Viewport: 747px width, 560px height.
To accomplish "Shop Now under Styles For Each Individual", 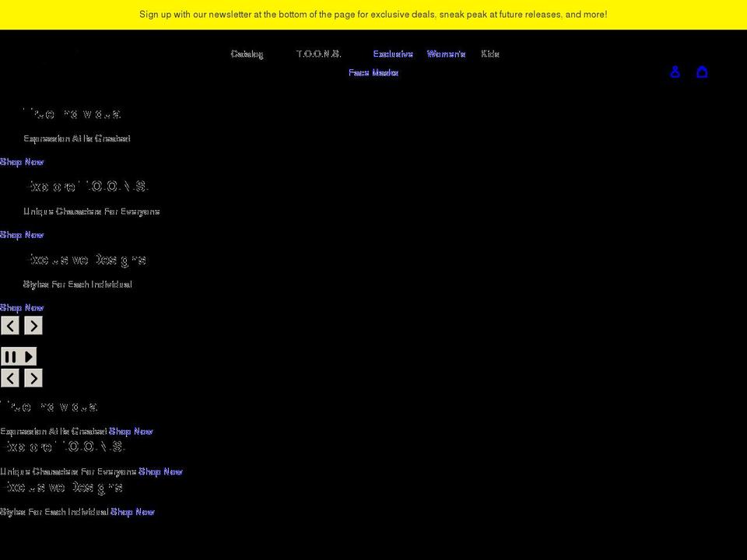I will coord(22,307).
